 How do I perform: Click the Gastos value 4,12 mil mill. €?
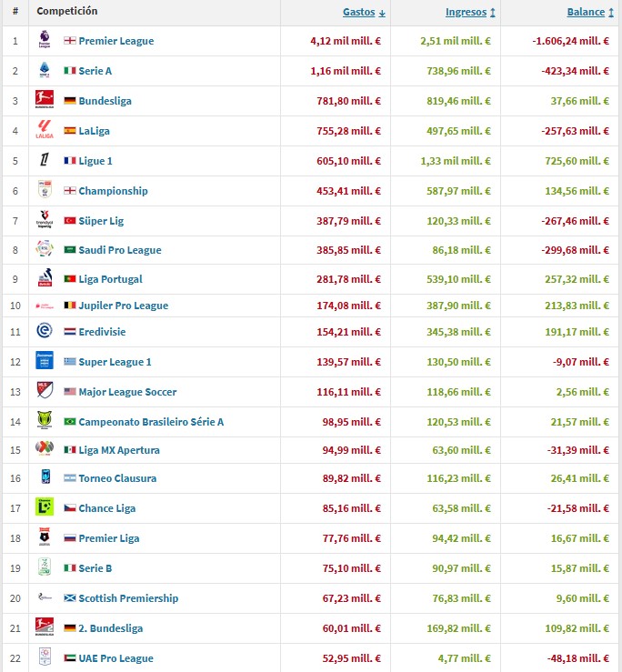(x=346, y=41)
